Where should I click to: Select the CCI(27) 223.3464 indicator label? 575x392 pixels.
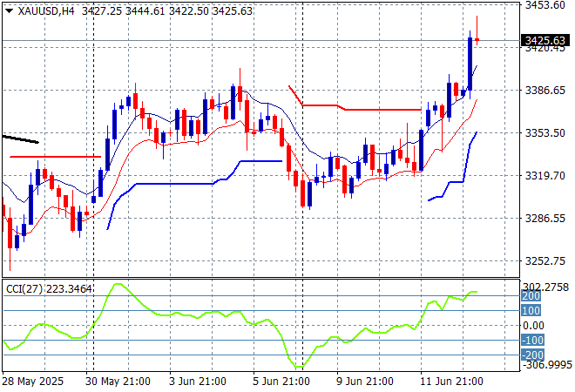49,289
